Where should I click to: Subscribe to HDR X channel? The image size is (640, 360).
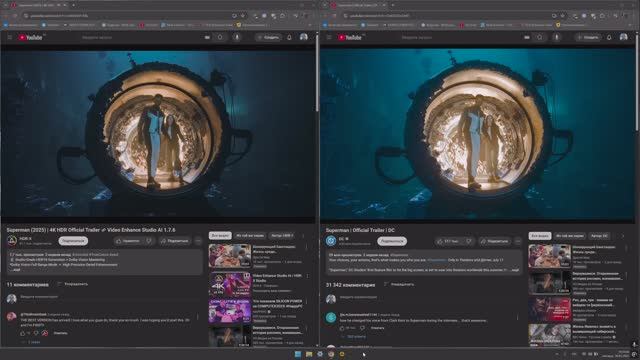click(73, 241)
